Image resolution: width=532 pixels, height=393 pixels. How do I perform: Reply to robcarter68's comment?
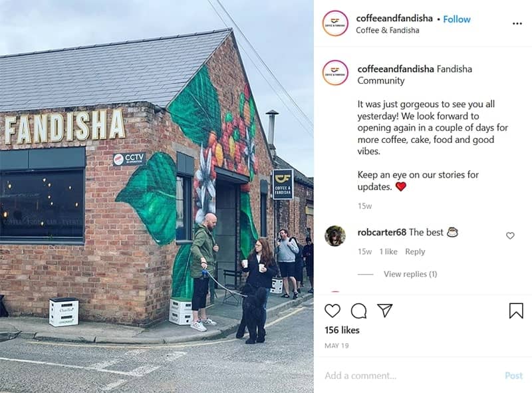pyautogui.click(x=415, y=251)
